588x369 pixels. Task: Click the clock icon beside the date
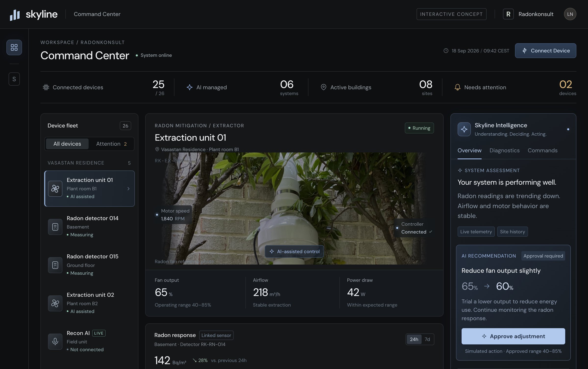coord(446,51)
